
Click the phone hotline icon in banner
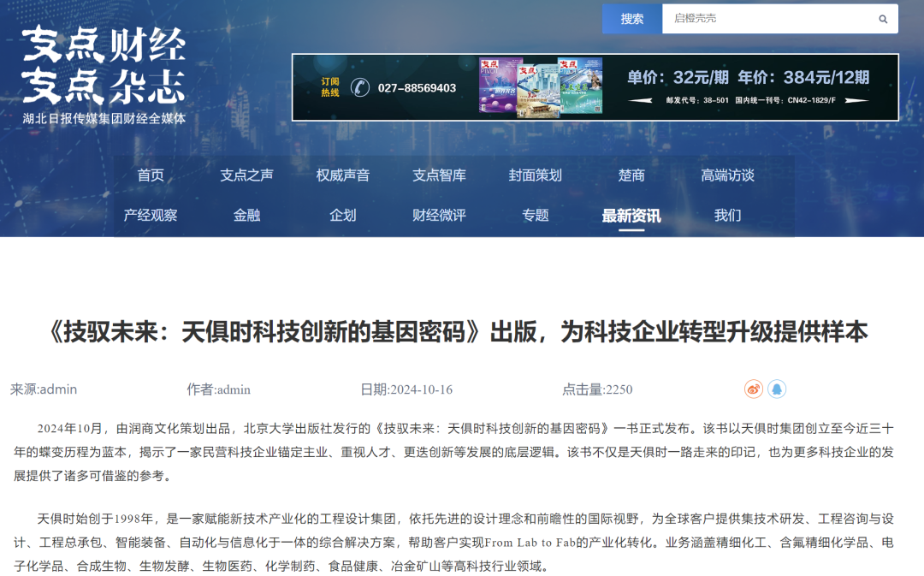(x=360, y=87)
